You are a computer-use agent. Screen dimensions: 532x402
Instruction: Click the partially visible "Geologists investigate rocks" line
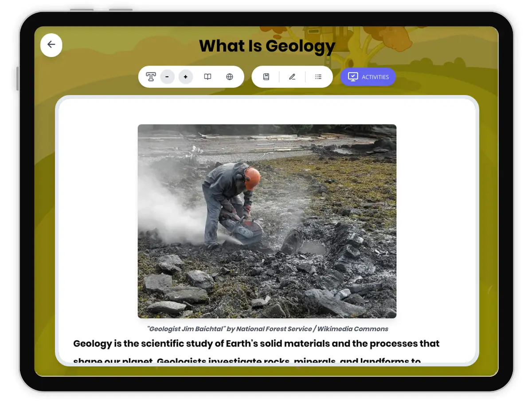pyautogui.click(x=246, y=361)
